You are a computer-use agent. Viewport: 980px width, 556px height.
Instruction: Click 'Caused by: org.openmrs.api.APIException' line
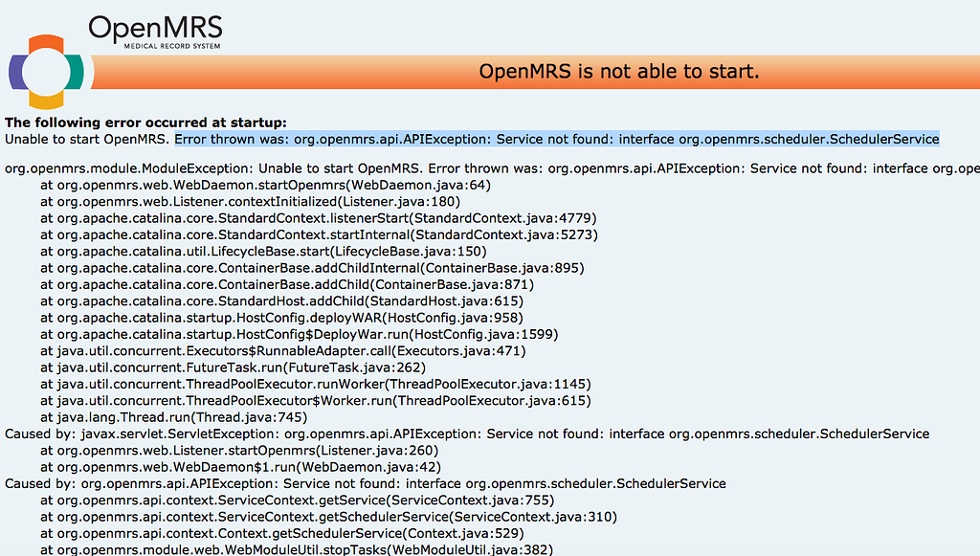pos(366,483)
